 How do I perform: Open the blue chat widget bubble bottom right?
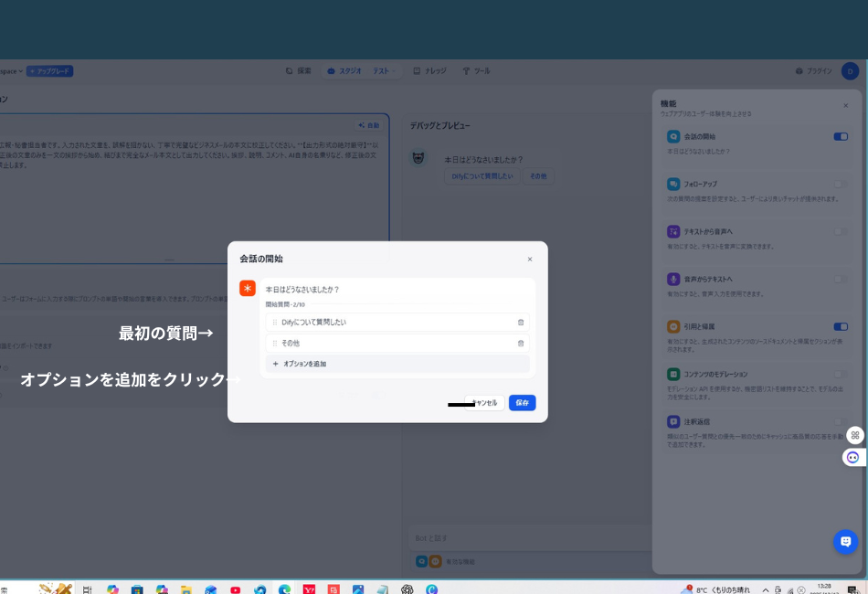tap(843, 541)
